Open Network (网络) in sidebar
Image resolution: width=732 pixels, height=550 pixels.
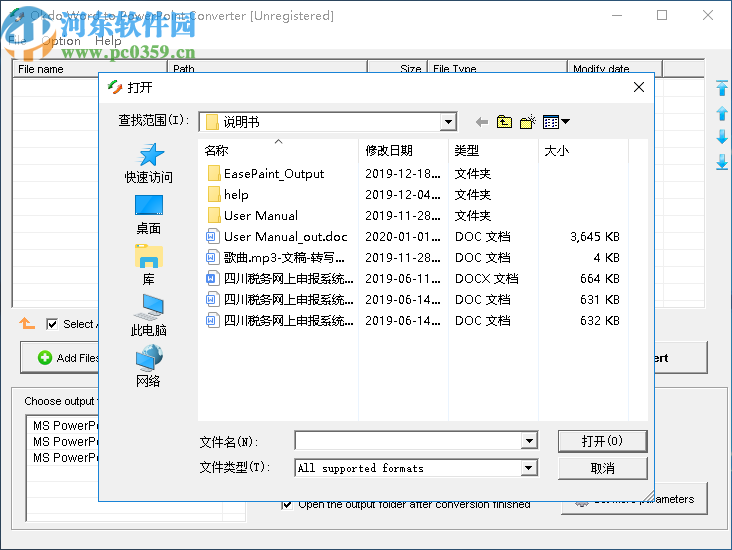point(148,367)
